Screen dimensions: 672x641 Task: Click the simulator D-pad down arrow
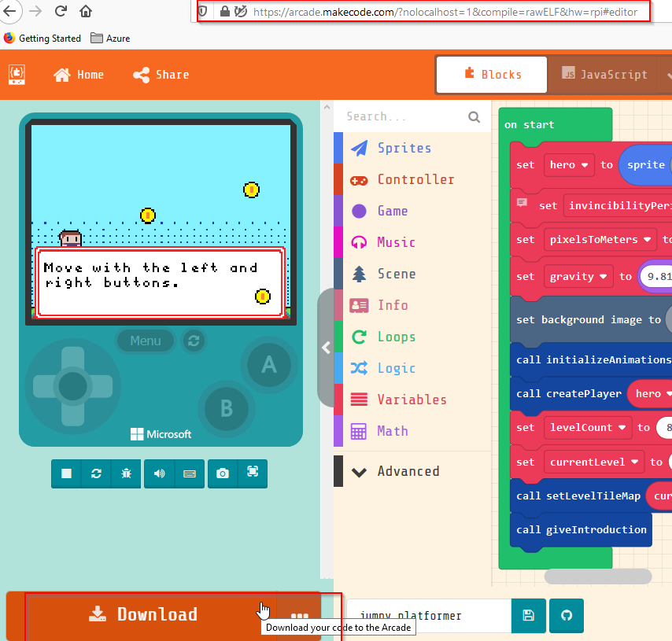pos(72,414)
